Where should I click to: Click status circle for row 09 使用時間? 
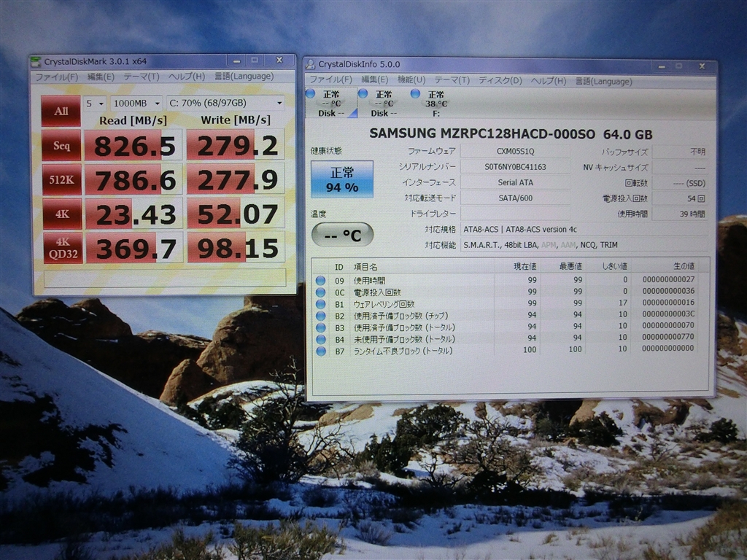[x=321, y=281]
